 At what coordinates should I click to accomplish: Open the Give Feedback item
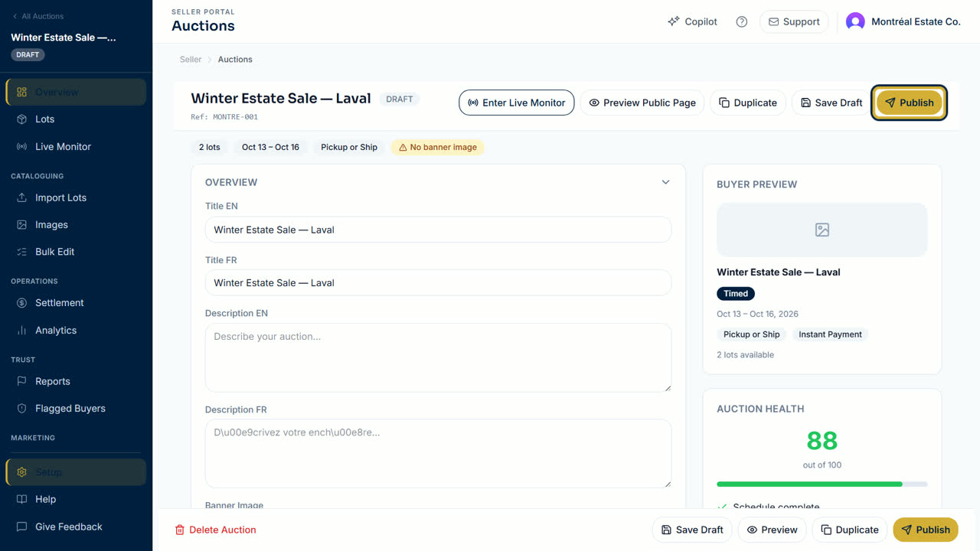point(76,527)
